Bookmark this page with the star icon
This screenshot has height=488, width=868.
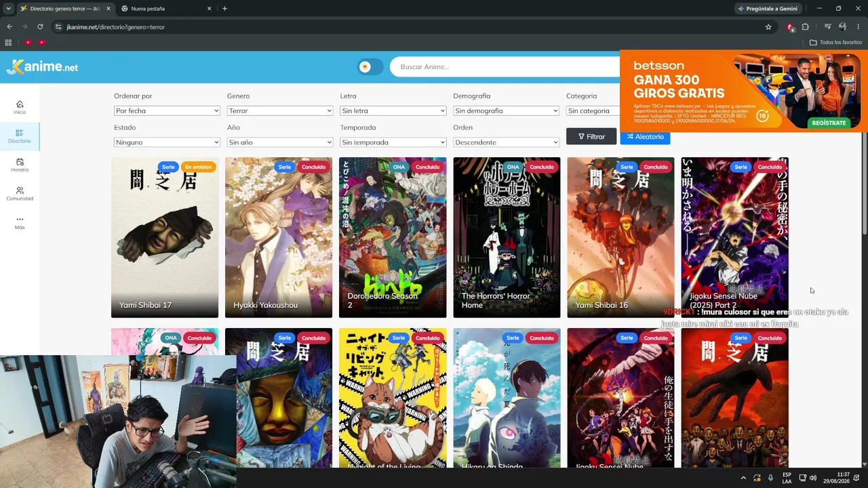pos(768,27)
